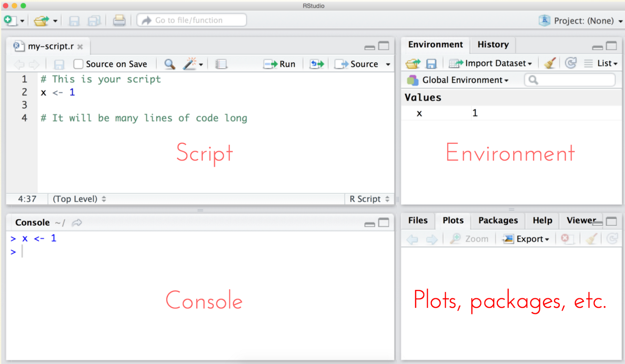
Task: Open the Export plot menu
Action: [x=526, y=239]
